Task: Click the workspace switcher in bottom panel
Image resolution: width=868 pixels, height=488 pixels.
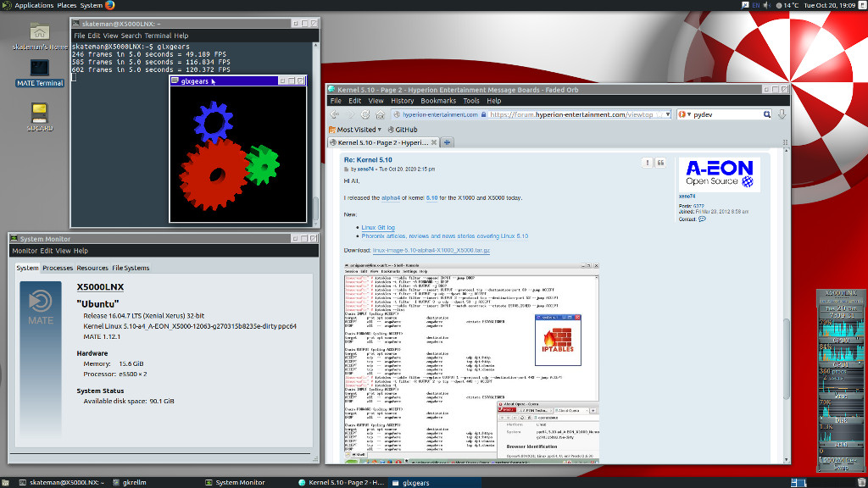Action: coord(798,482)
